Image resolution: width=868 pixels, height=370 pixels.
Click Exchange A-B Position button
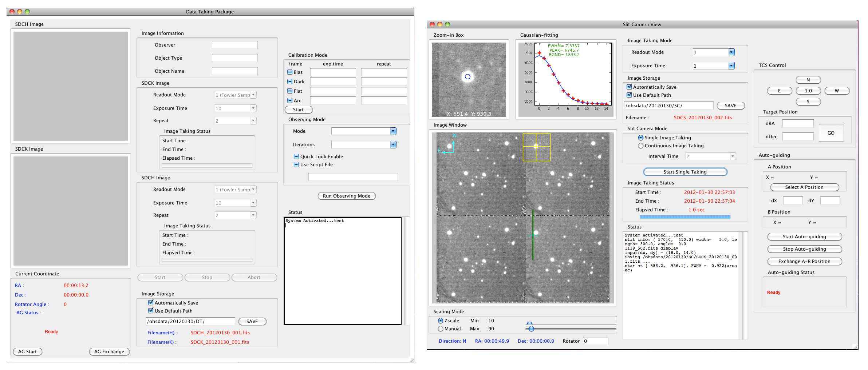805,261
